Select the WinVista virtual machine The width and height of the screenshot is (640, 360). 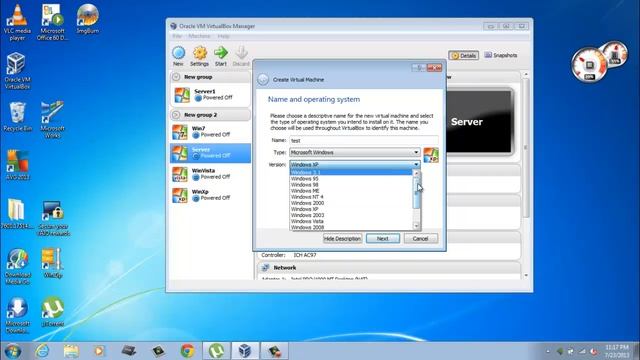pyautogui.click(x=210, y=174)
